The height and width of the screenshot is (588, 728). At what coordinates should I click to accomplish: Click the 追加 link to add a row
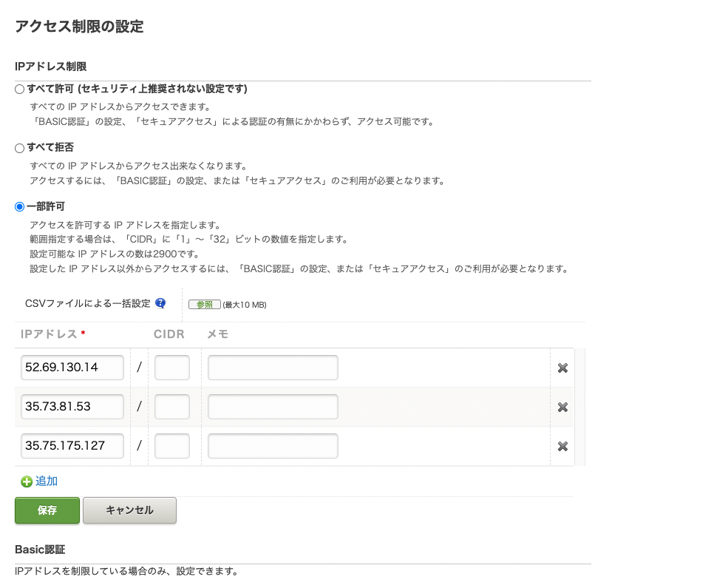(x=46, y=481)
